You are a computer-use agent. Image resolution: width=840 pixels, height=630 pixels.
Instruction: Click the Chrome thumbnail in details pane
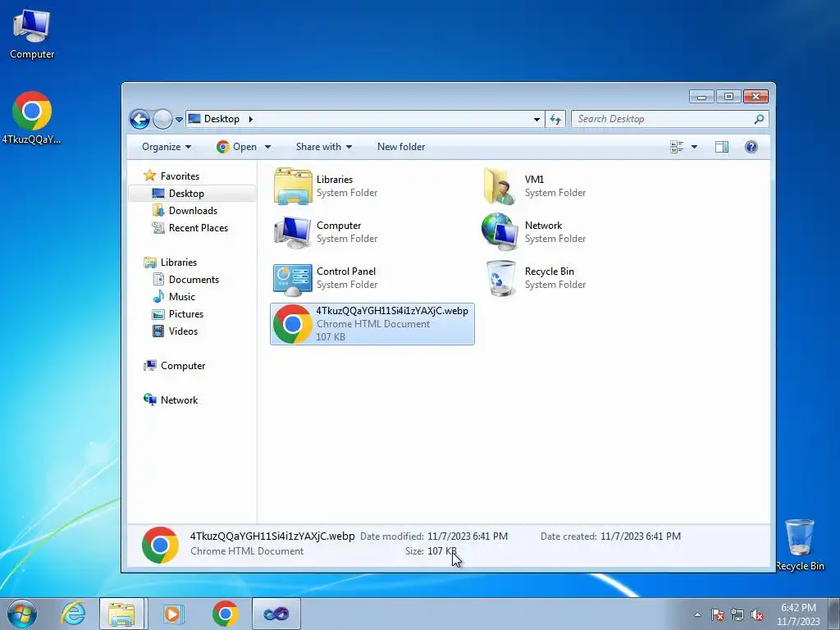(160, 545)
